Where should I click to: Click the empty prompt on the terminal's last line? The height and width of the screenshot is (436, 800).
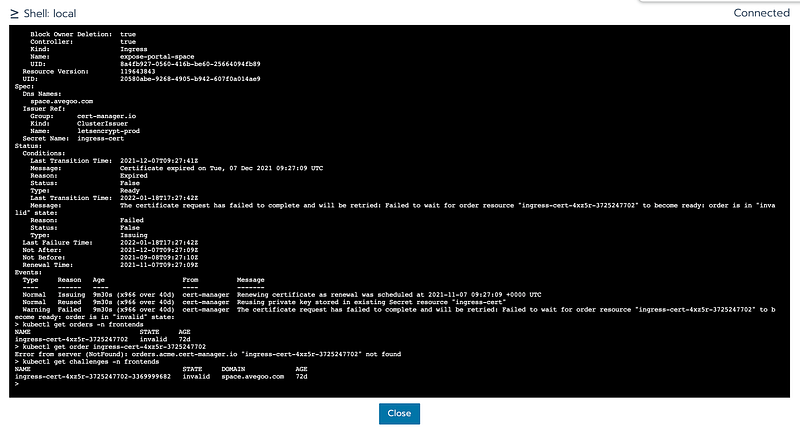pyautogui.click(x=17, y=384)
